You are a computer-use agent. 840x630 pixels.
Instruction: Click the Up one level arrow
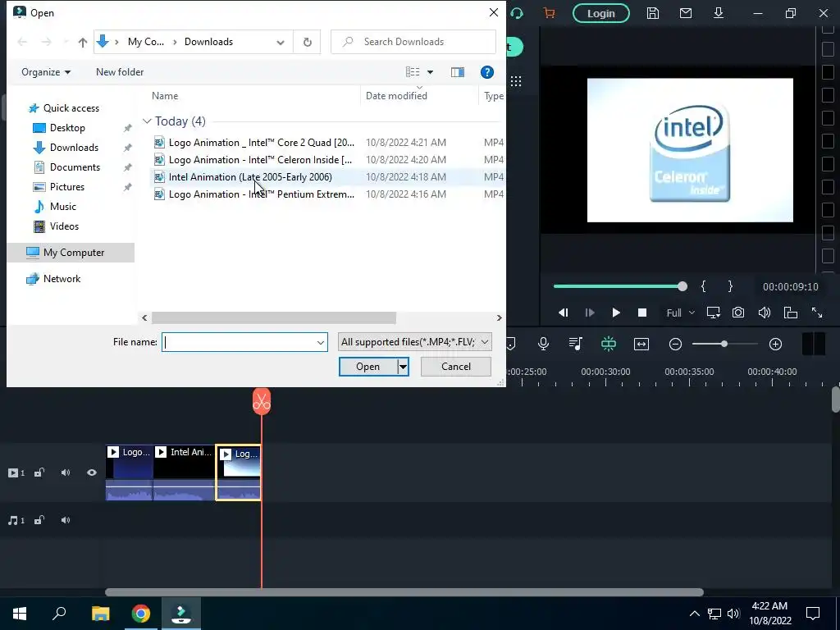click(83, 42)
